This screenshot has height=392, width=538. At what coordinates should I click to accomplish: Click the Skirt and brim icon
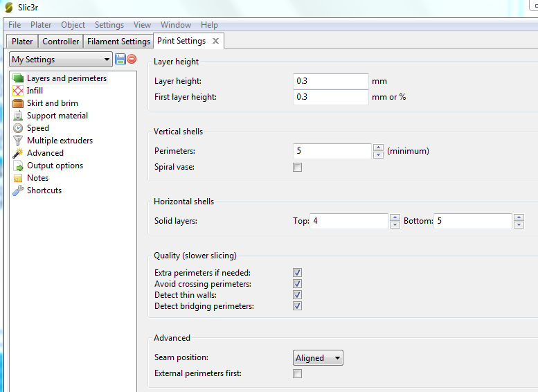tap(18, 103)
